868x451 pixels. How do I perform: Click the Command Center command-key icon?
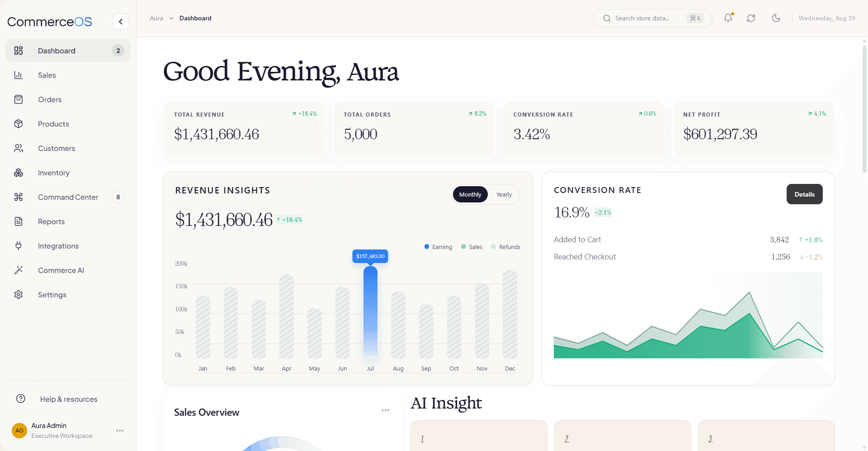click(x=19, y=197)
